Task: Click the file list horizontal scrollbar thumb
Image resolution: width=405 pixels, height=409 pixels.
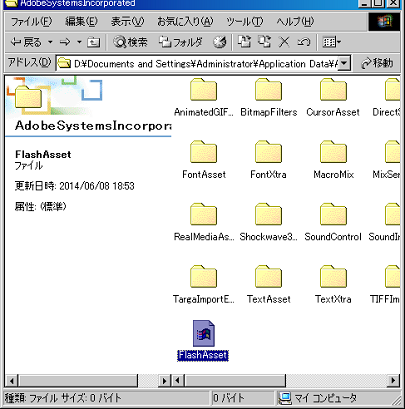Action: click(x=235, y=380)
